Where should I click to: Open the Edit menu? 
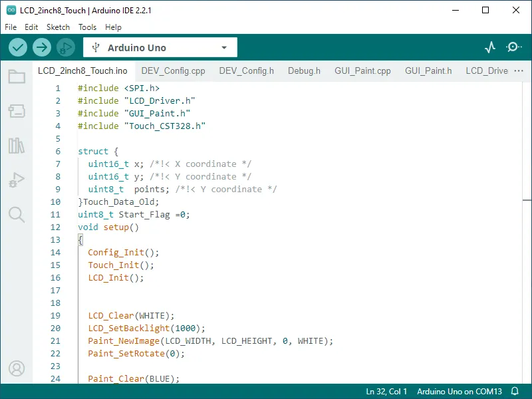[31, 27]
